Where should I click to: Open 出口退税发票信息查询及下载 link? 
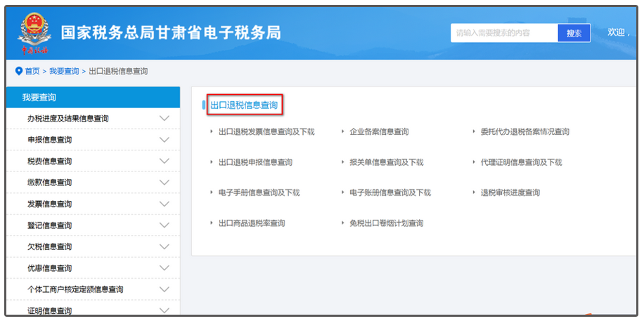266,132
